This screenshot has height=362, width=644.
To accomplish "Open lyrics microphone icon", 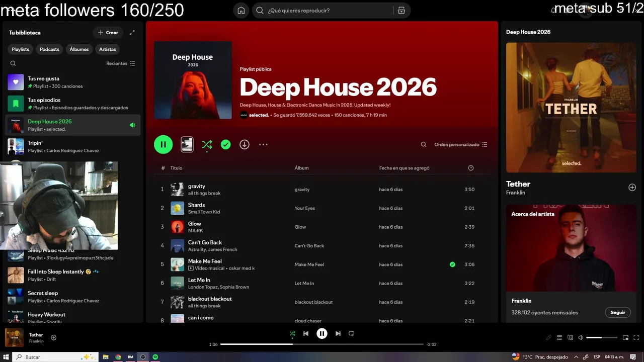I will (x=549, y=337).
